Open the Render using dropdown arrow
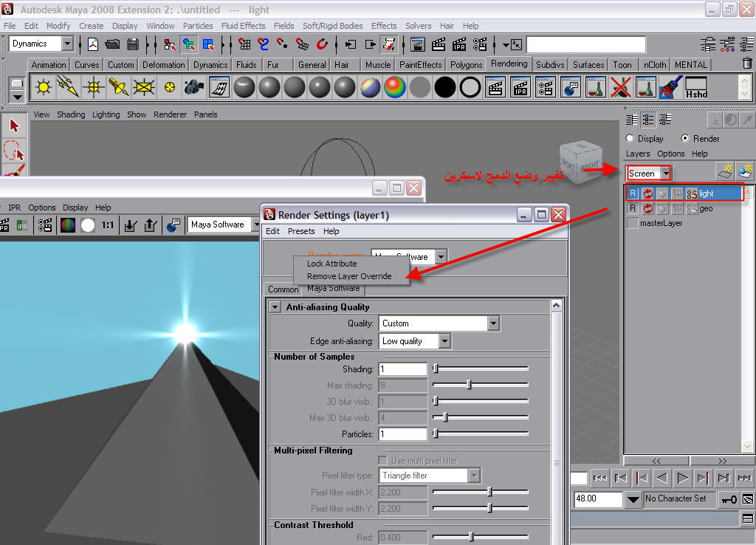Image resolution: width=756 pixels, height=545 pixels. pos(441,256)
